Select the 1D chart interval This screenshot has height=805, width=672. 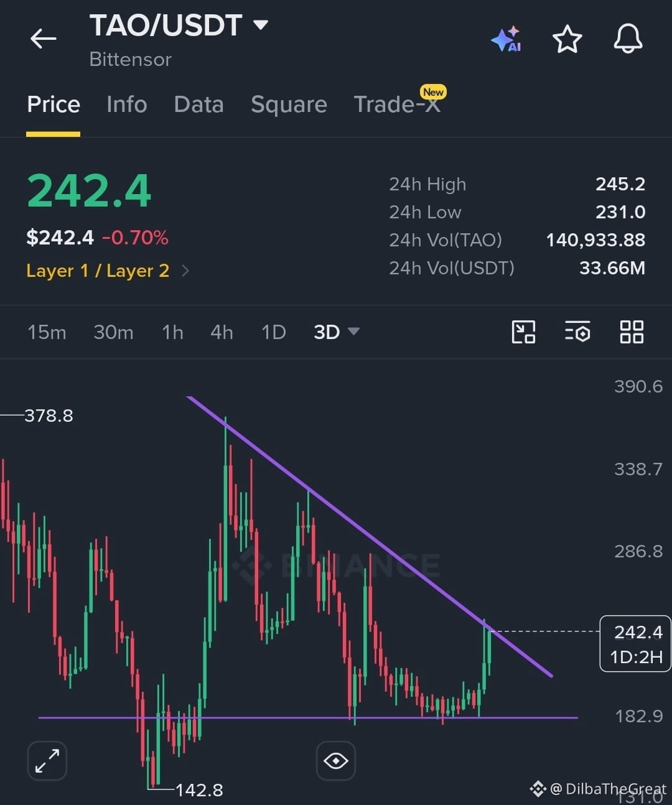(273, 332)
